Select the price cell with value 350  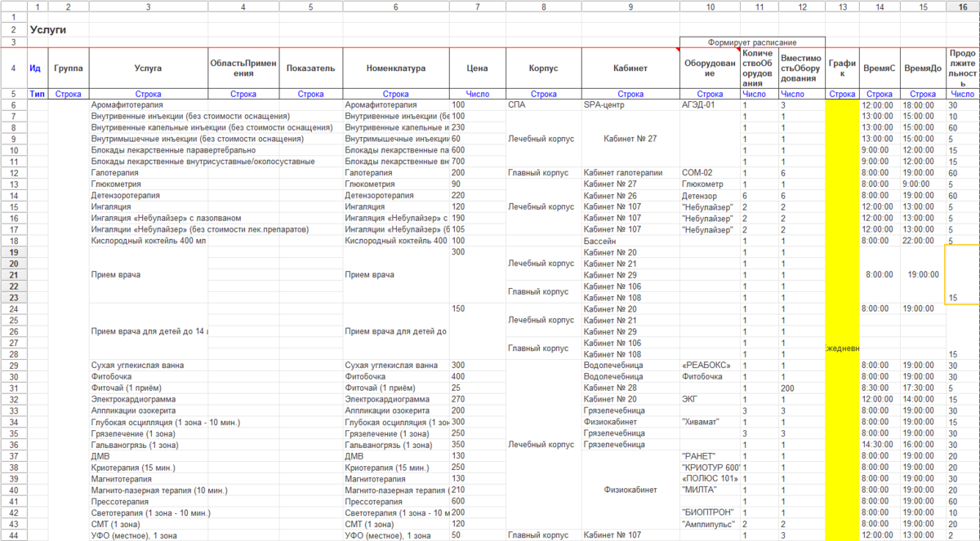pyautogui.click(x=478, y=445)
